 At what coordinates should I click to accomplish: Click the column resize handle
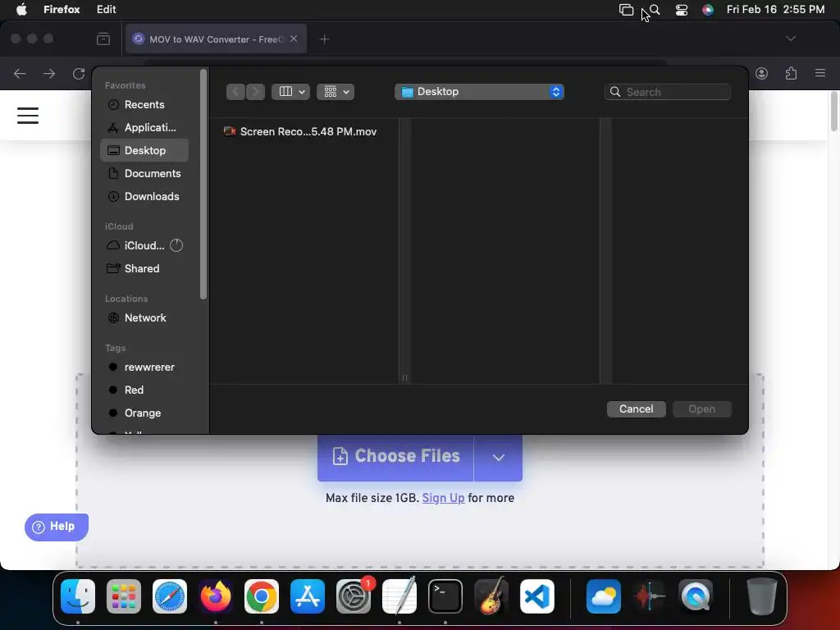tap(404, 377)
